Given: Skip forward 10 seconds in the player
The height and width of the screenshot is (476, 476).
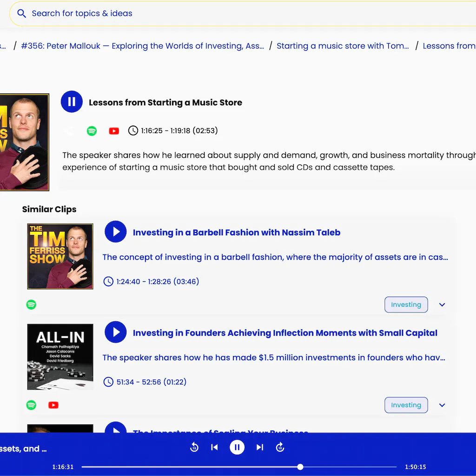Looking at the screenshot, I should 280,447.
